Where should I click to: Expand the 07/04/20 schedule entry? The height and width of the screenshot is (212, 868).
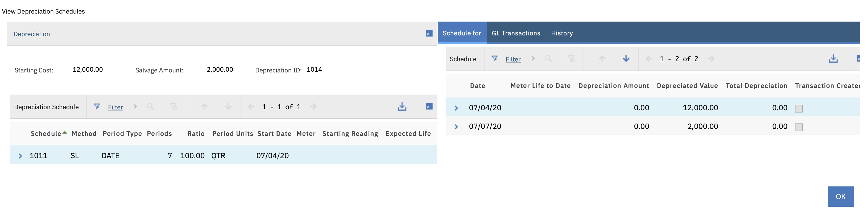pos(457,108)
